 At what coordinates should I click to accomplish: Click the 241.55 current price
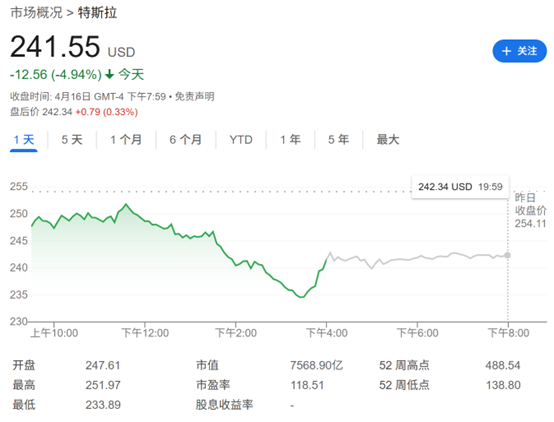55,46
